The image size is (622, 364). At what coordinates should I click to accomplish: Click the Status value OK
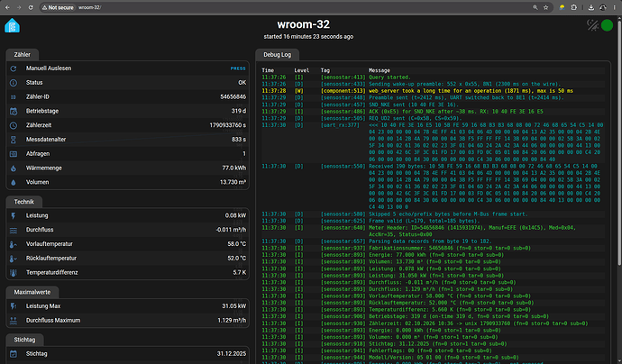click(242, 83)
